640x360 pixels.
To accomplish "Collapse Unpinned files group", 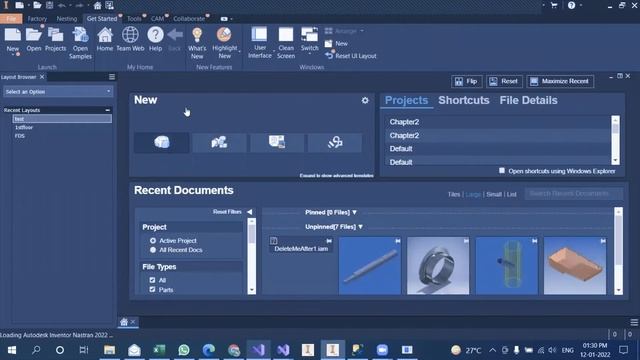I will tap(360, 227).
